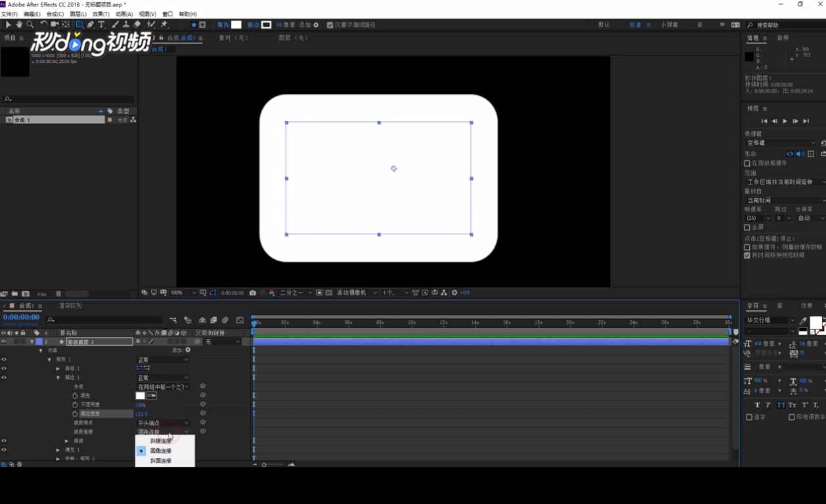Select the Zoom magnifier tool
Viewport: 826px width, 504px height.
tap(30, 25)
